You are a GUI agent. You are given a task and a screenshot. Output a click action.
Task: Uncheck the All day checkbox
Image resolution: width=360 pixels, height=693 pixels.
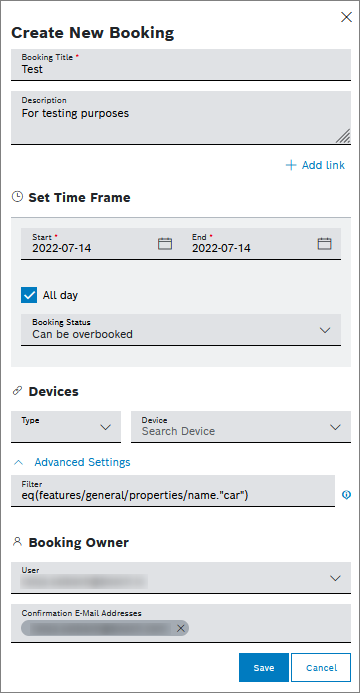29,295
